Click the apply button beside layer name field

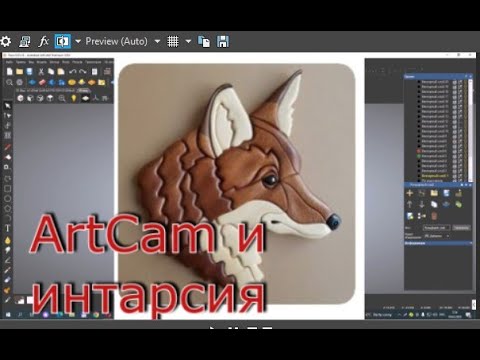[461, 228]
